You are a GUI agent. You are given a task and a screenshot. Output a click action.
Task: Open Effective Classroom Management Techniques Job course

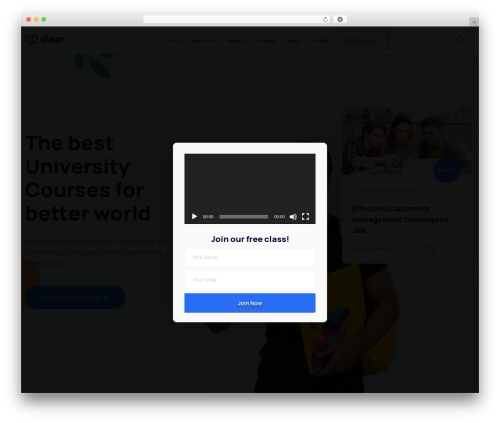(x=400, y=219)
